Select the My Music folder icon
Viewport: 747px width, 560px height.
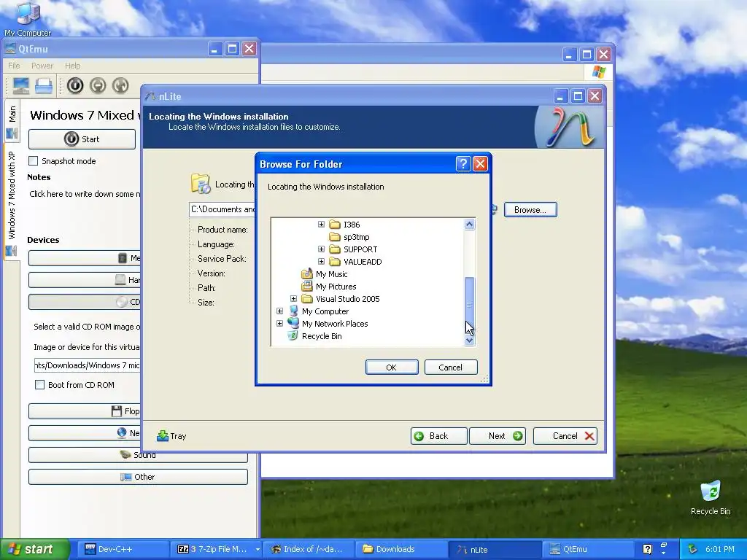pyautogui.click(x=307, y=274)
